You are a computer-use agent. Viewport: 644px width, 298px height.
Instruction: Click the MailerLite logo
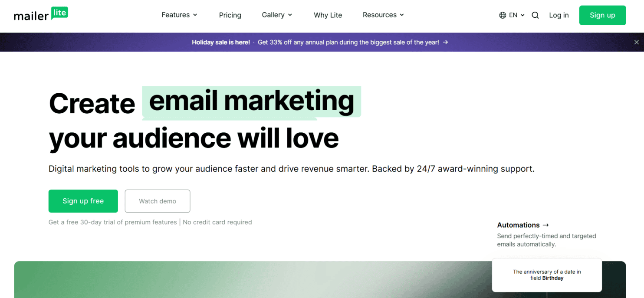click(x=40, y=14)
